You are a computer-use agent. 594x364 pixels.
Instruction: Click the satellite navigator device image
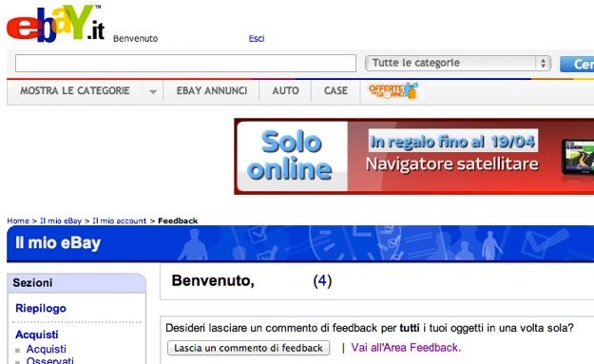(x=578, y=158)
